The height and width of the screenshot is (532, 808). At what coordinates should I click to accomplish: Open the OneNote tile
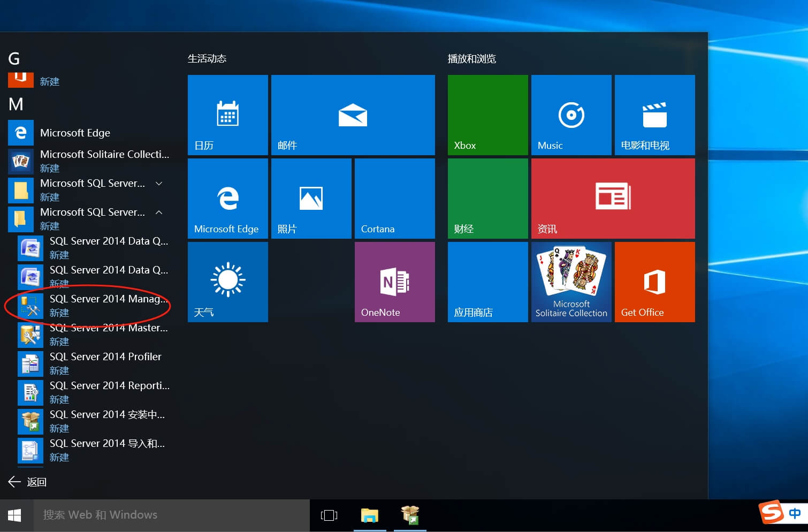coord(394,282)
